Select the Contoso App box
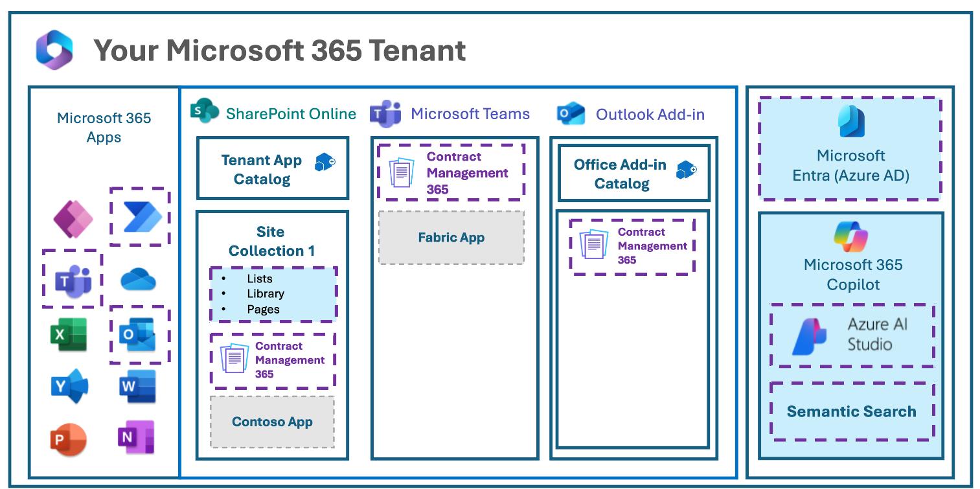The width and height of the screenshot is (980, 489). click(272, 422)
